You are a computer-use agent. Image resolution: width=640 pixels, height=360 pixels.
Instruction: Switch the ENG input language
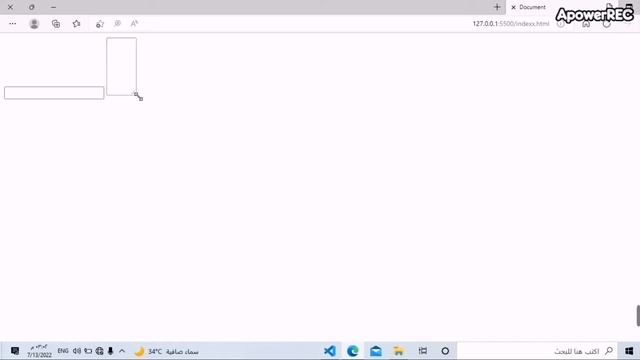pos(63,351)
